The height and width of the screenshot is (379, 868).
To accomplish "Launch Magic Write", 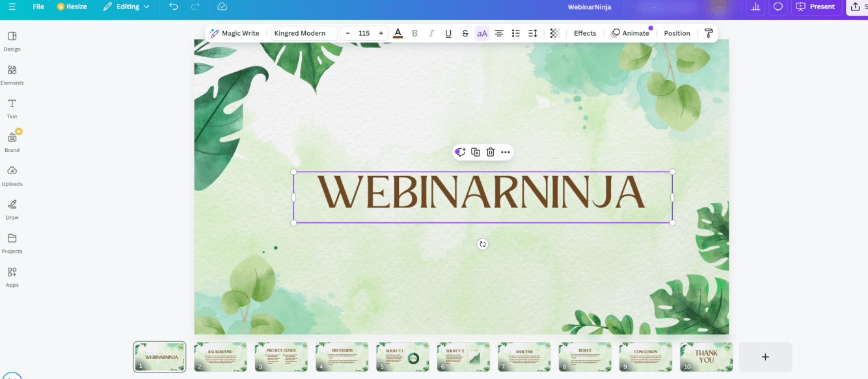I will 234,33.
